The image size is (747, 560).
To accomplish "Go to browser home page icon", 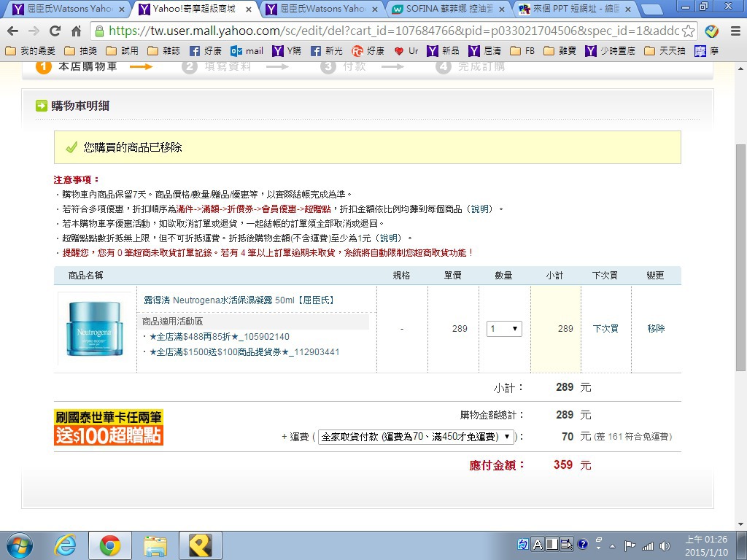I will tap(76, 31).
